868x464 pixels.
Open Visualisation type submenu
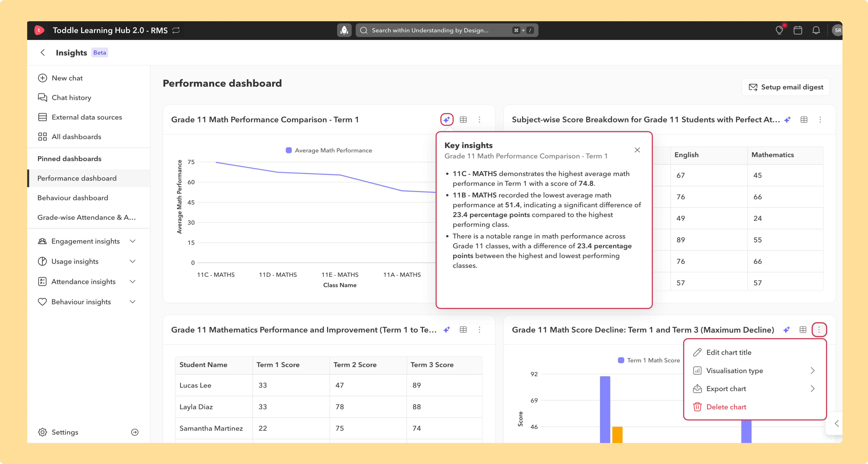pos(755,370)
